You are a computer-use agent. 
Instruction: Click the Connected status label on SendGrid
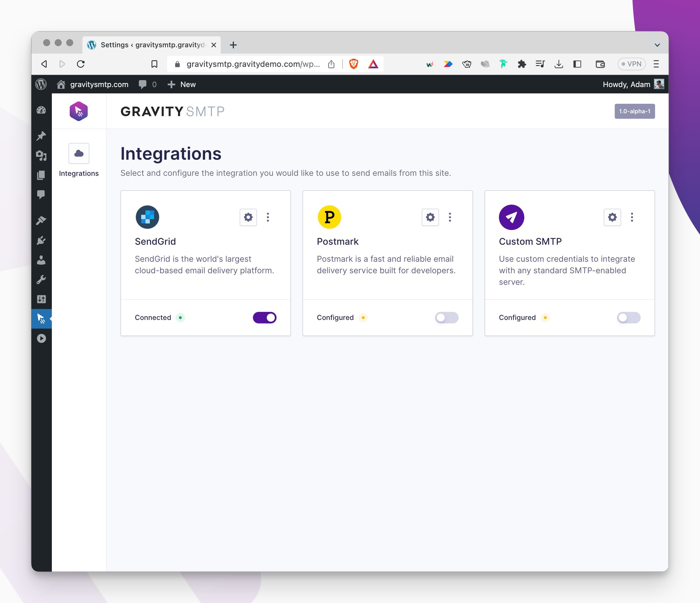[x=153, y=317]
